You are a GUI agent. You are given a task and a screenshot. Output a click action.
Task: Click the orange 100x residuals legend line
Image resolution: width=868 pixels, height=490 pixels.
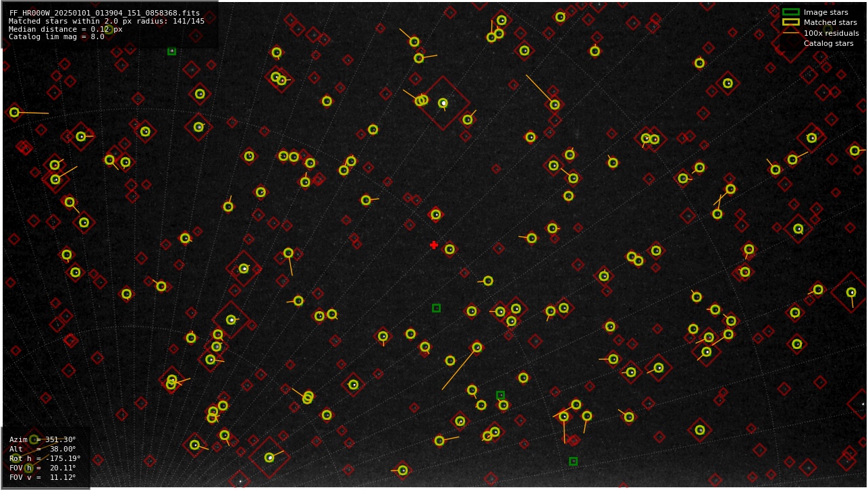point(790,33)
